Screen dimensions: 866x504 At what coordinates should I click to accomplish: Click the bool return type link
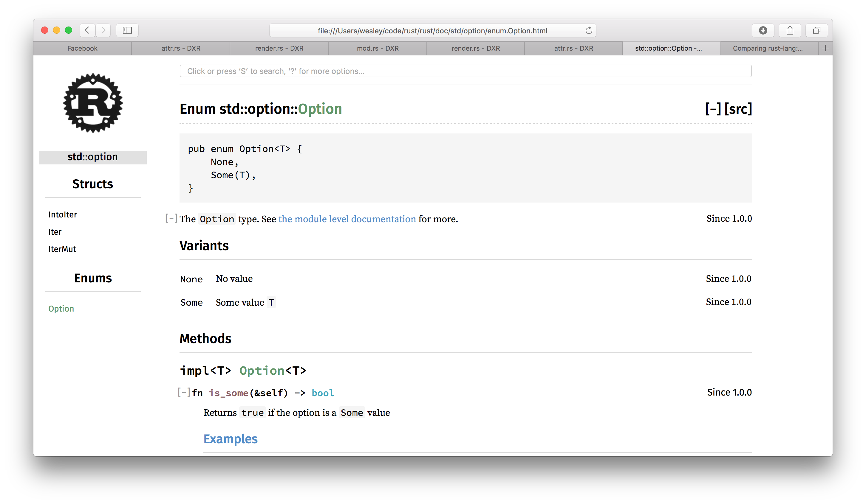point(323,393)
